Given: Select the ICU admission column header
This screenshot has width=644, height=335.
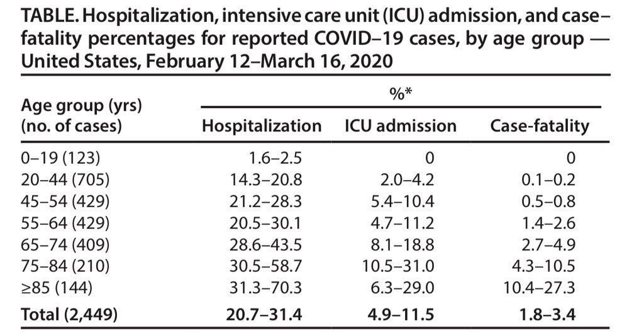Looking at the screenshot, I should click(400, 126).
